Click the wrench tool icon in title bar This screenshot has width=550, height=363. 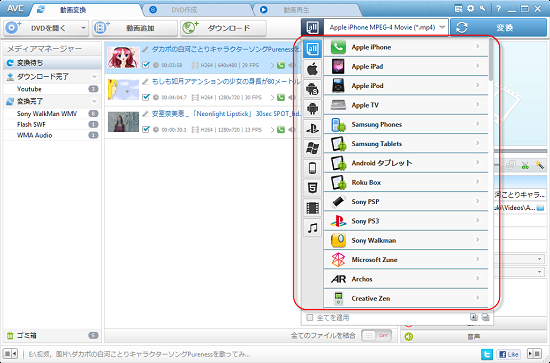coord(483,8)
